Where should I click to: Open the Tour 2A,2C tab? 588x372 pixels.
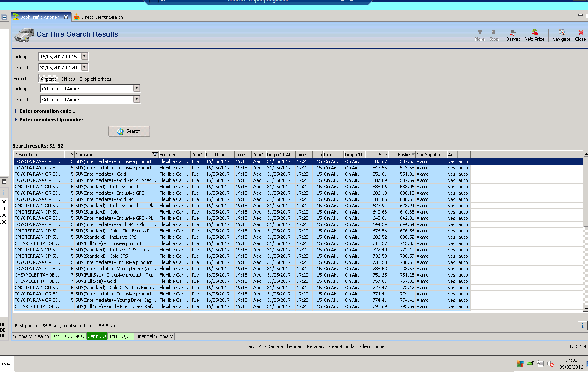tap(121, 336)
